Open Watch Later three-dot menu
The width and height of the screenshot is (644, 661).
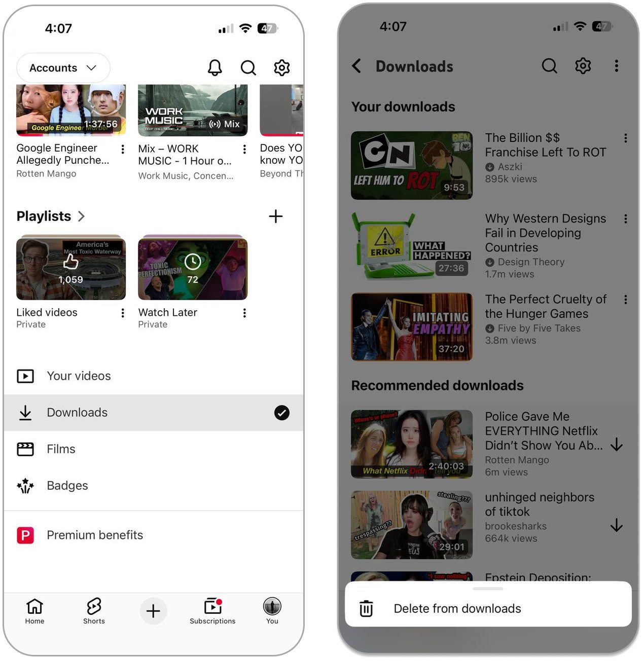pos(244,313)
